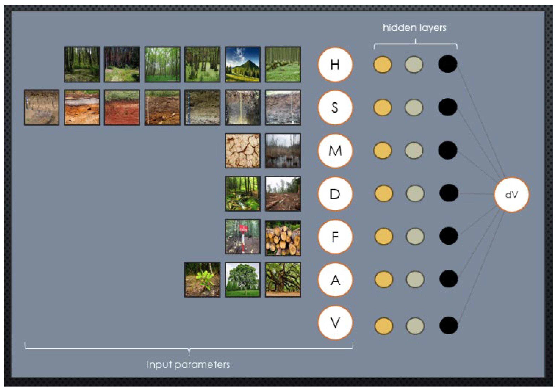Click the mountain peak landscape thumbnail
557x392 pixels.
[243, 65]
